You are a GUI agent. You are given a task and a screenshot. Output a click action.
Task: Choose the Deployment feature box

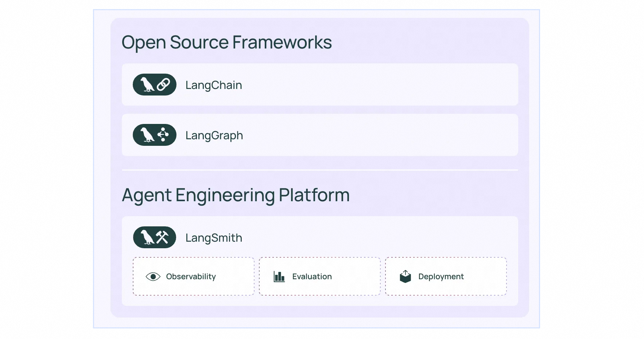coord(446,276)
